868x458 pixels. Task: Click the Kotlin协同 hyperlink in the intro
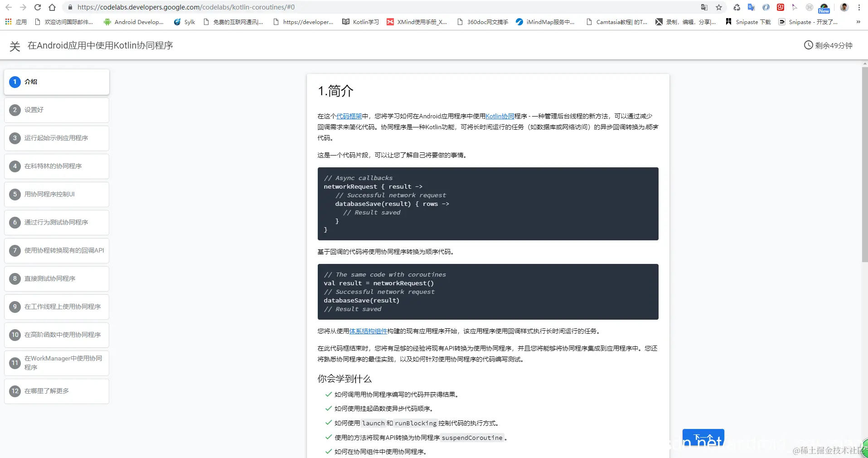pos(500,116)
